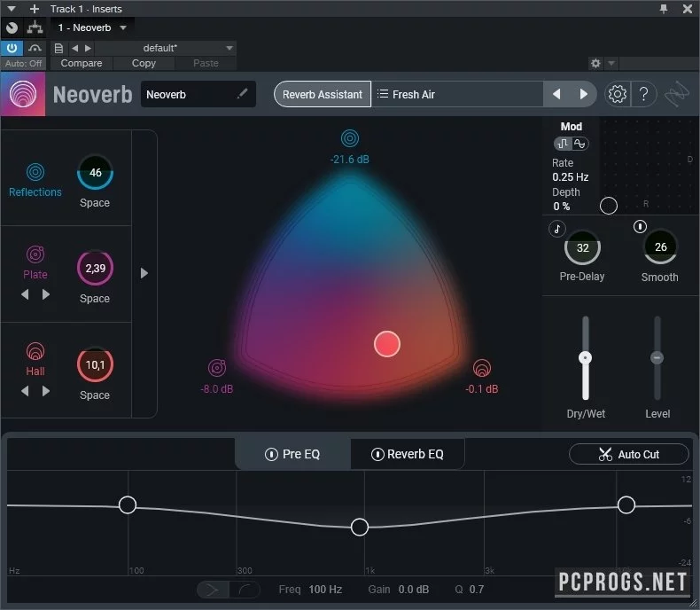Toggle host automation read icon
This screenshot has width=700, height=610.
point(35,48)
